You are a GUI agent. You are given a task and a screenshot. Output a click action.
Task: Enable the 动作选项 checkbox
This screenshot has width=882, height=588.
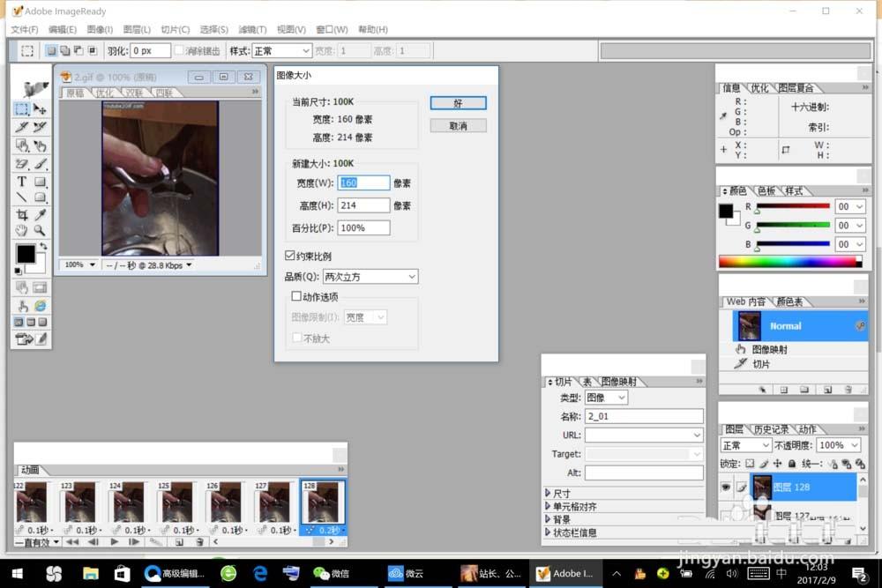(296, 297)
